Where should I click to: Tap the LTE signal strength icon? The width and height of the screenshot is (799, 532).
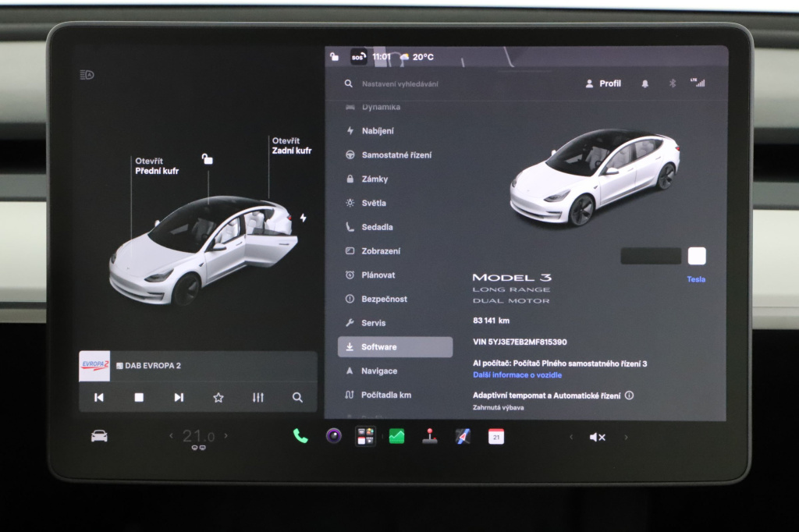coord(698,83)
